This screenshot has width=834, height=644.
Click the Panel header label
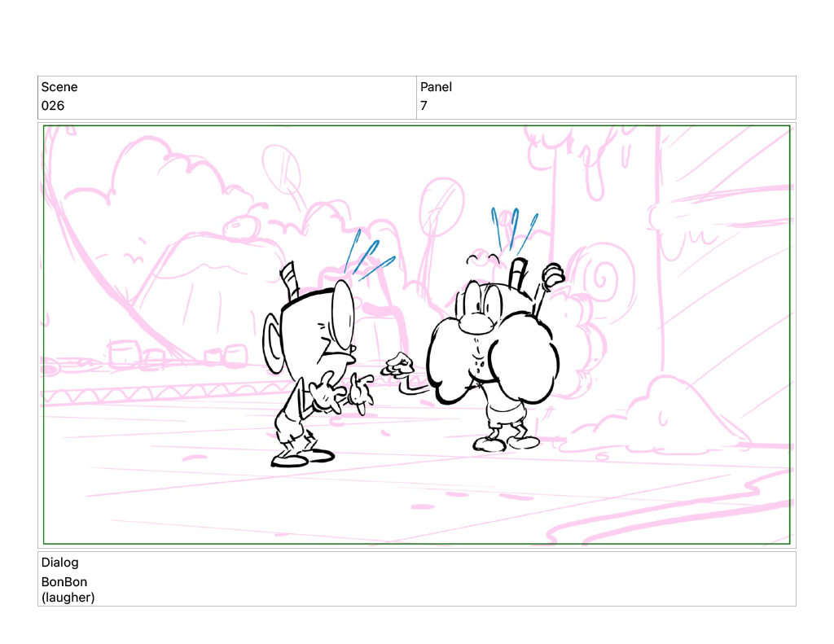[x=436, y=87]
